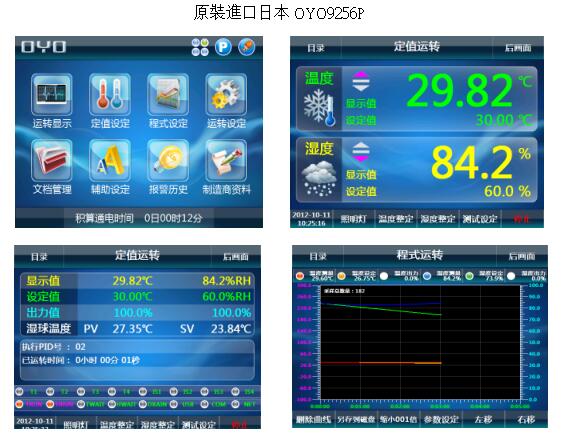Click the 参数设定 button below the chart
Screen dimensions: 561x441
[x=441, y=419]
